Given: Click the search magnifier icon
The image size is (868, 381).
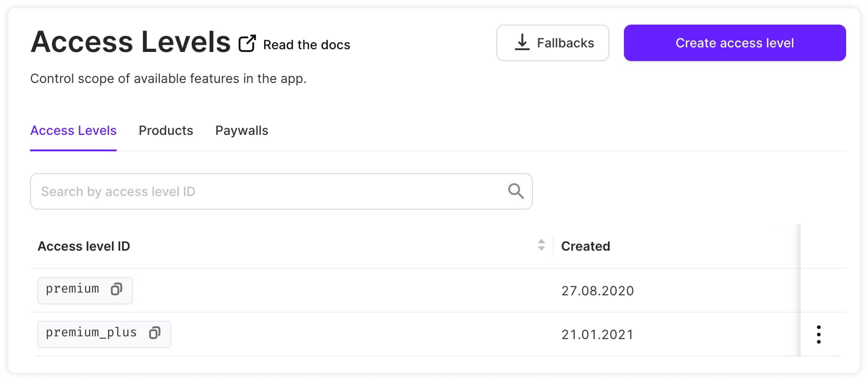Looking at the screenshot, I should coord(516,191).
